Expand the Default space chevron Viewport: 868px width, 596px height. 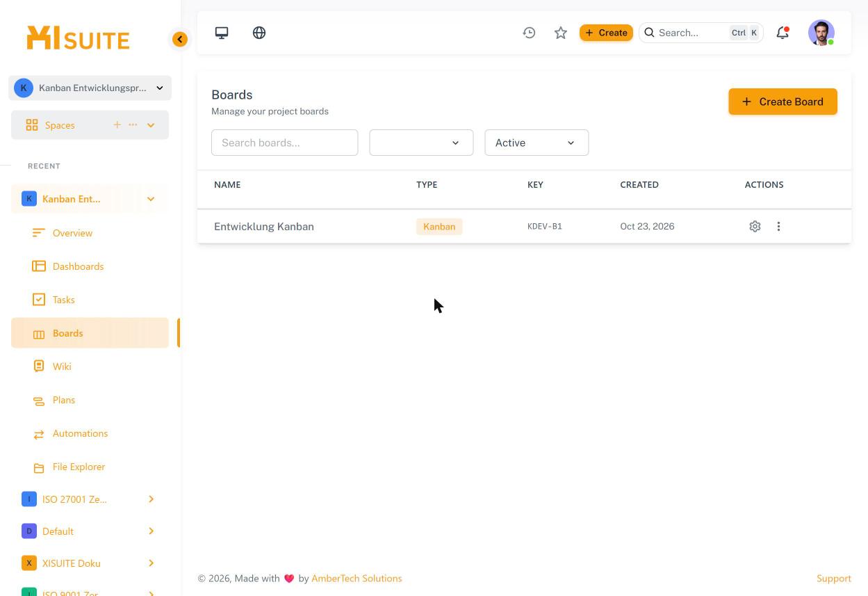(151, 531)
